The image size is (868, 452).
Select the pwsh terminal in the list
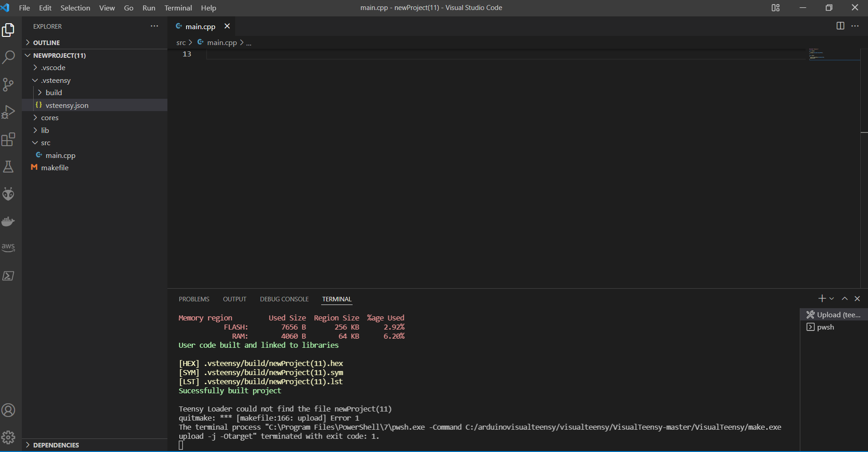(x=824, y=327)
